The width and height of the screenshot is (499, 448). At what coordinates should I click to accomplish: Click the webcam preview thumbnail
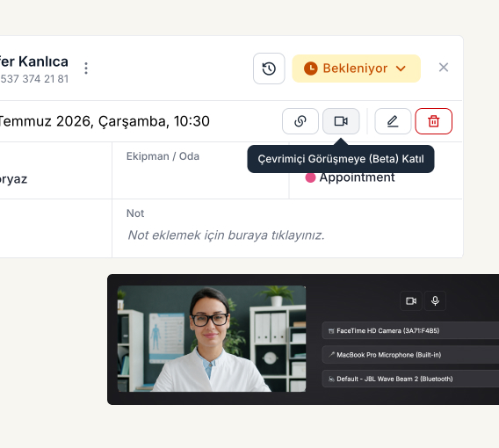tap(212, 338)
